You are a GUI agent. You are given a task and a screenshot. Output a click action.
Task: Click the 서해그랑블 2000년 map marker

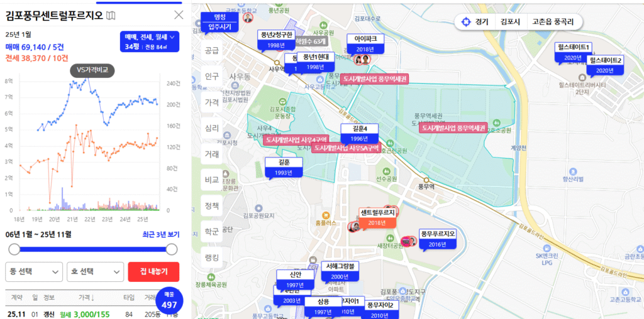point(339,271)
